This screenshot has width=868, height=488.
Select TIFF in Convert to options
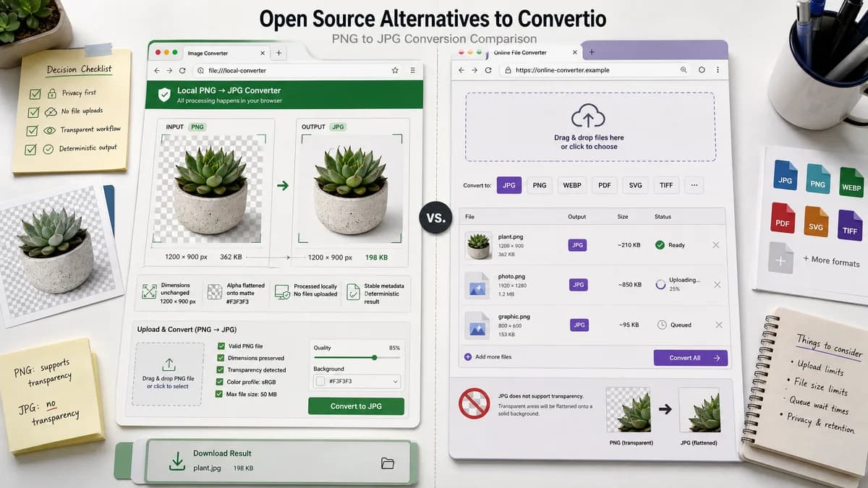tap(666, 185)
